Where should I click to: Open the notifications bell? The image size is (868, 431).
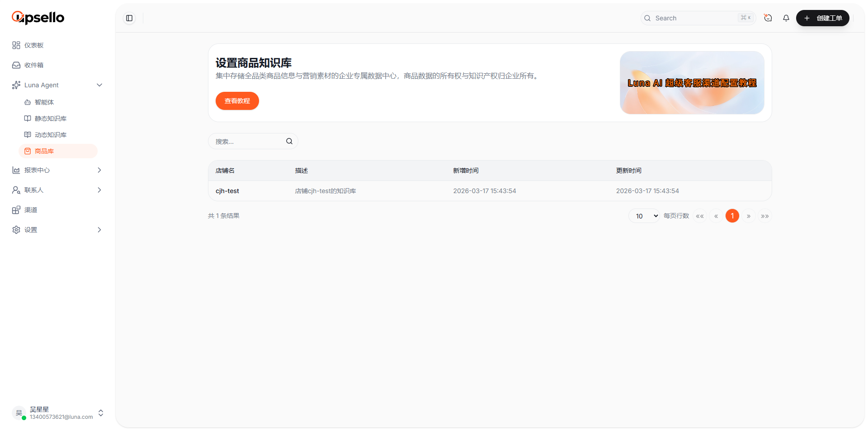click(786, 18)
